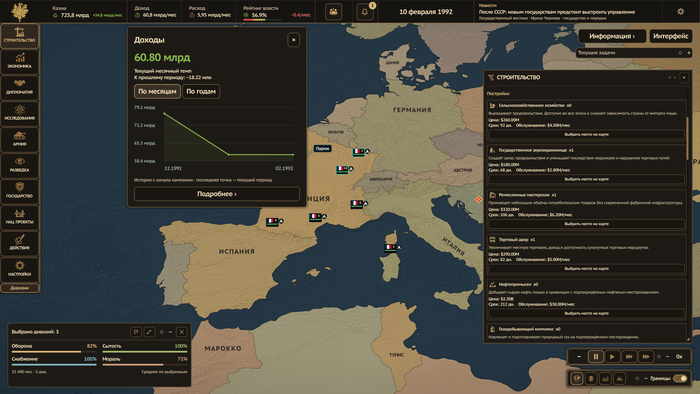This screenshot has width=700, height=394.
Task: Select the barrel resources map mode
Action: [591, 378]
